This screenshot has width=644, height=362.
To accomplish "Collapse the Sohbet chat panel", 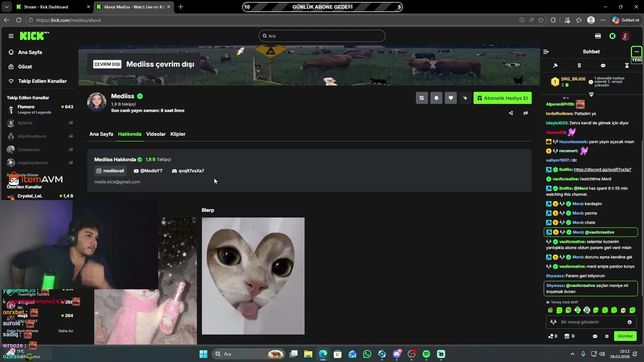I will click(546, 51).
